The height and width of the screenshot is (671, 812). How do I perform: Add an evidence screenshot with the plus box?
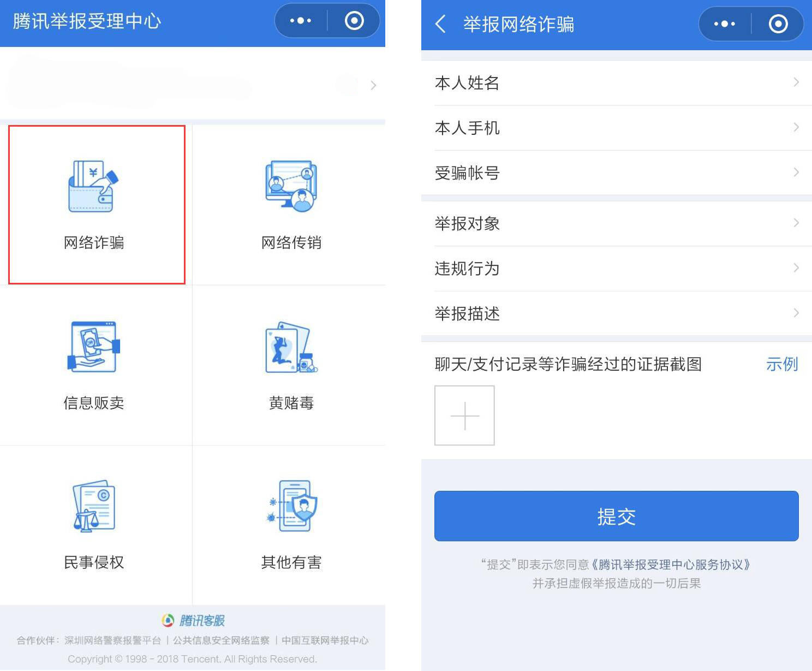[464, 415]
